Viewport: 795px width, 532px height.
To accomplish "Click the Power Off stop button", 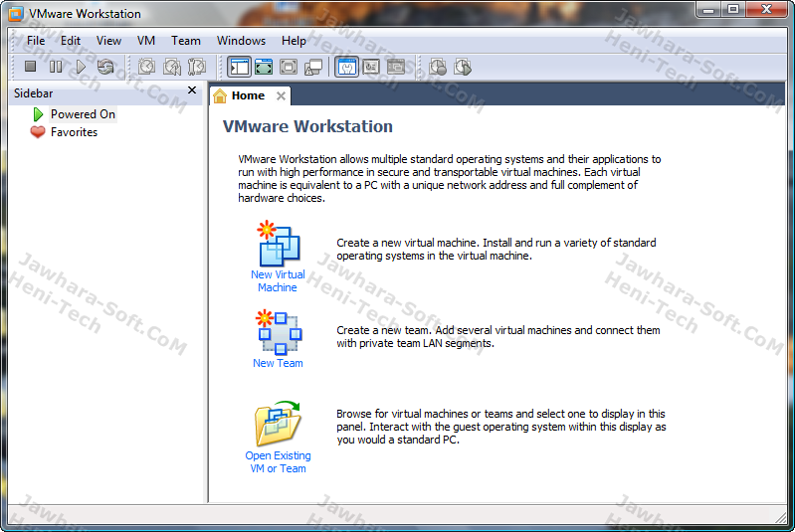I will (x=31, y=67).
